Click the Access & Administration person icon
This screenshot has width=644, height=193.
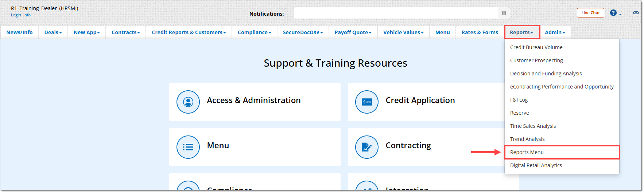tap(188, 102)
